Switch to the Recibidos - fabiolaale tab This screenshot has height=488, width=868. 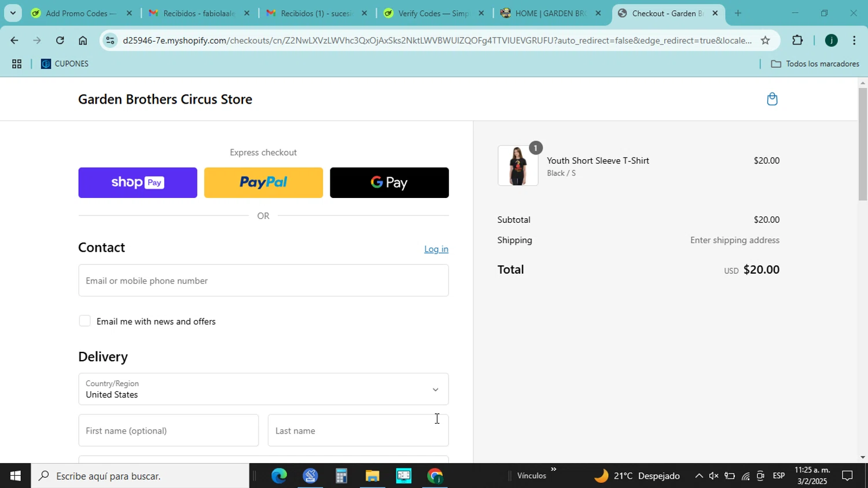tap(199, 13)
